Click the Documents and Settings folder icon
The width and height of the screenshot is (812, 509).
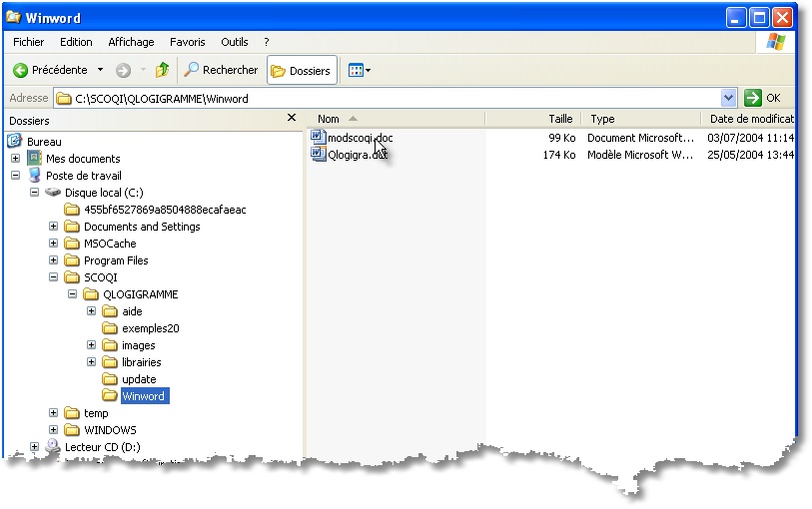[72, 226]
